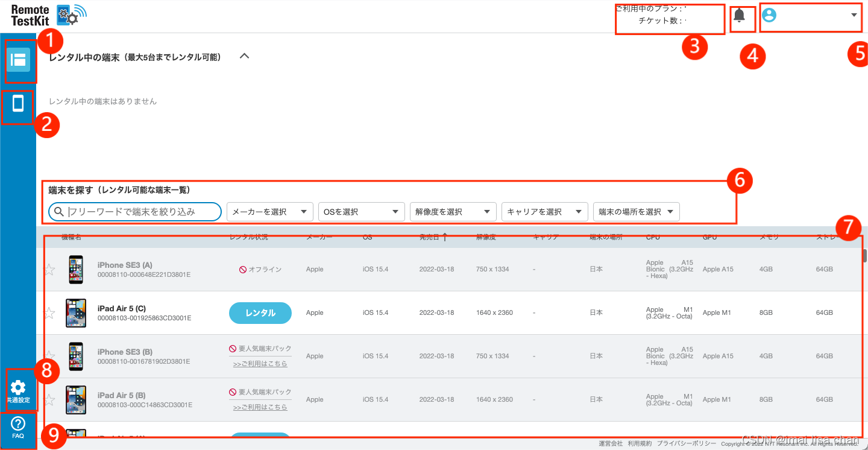Open the account dropdown arrow
The image size is (868, 450).
click(x=854, y=15)
